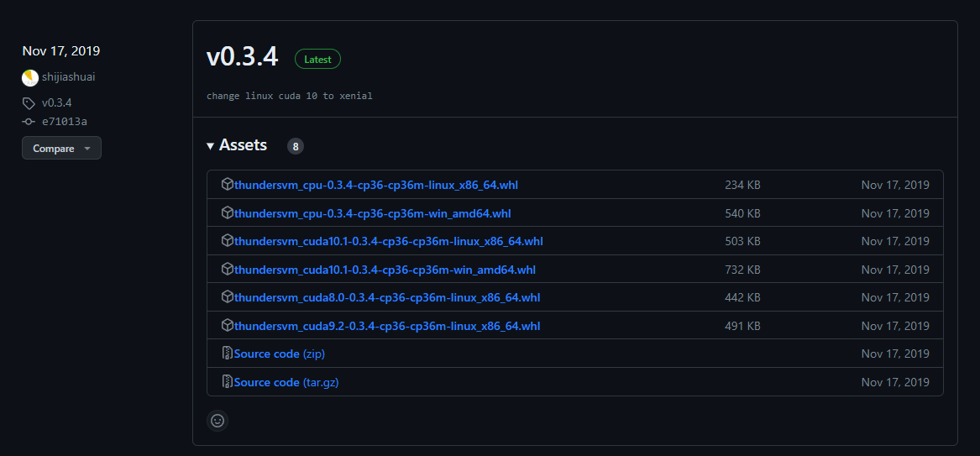The width and height of the screenshot is (980, 456).
Task: Click the commit icon beside e71013a
Action: (x=29, y=122)
